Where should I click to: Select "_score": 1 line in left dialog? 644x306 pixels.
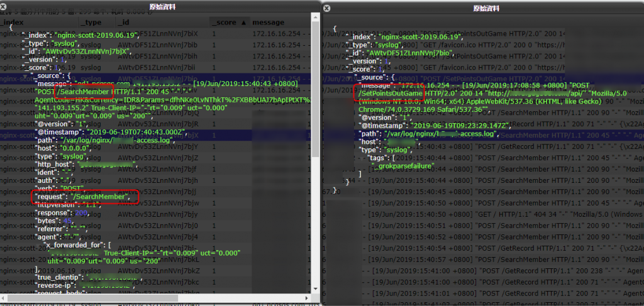click(42, 67)
